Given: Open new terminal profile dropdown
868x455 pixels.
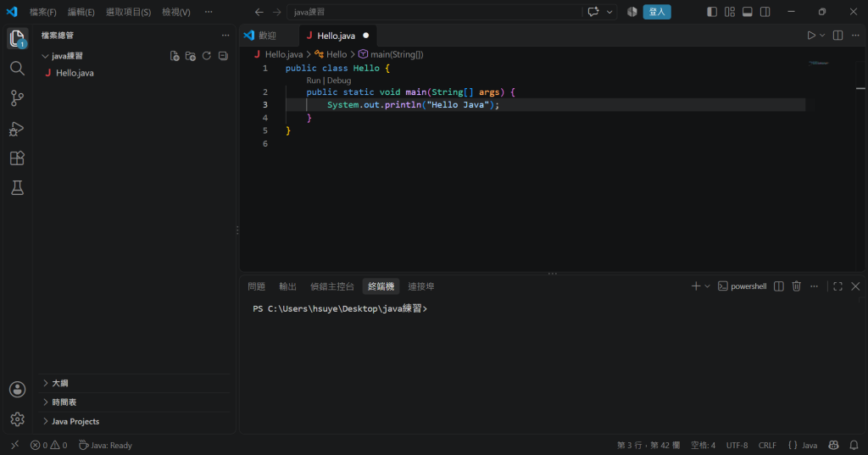Looking at the screenshot, I should (707, 286).
